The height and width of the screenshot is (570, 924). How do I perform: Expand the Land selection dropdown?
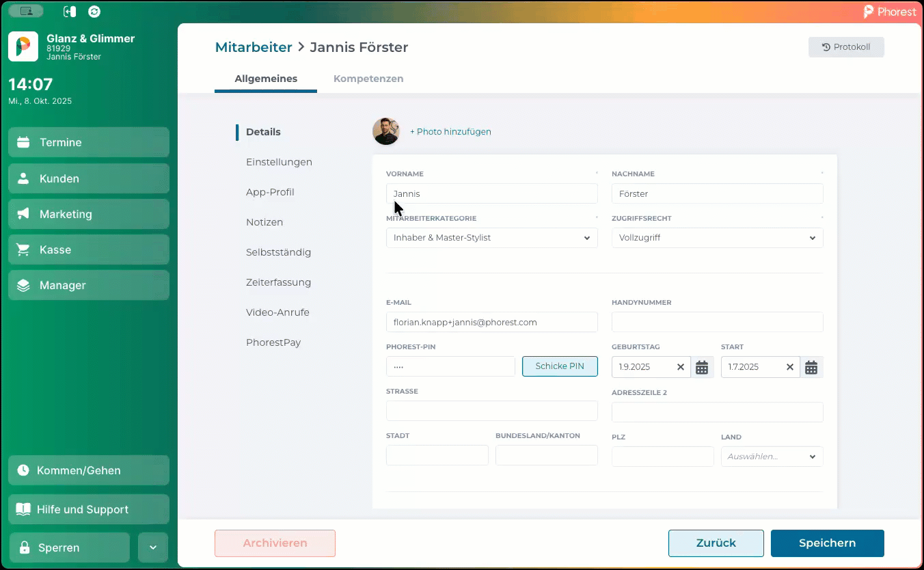coord(772,457)
